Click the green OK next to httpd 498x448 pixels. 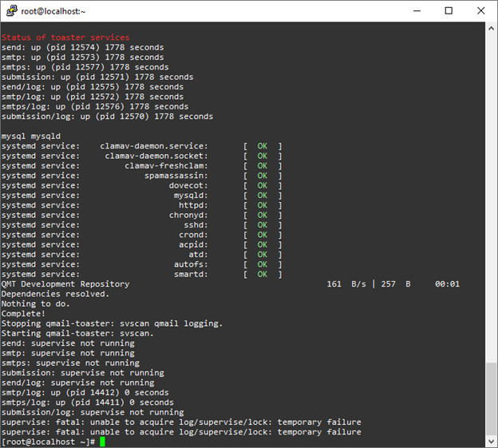(263, 205)
